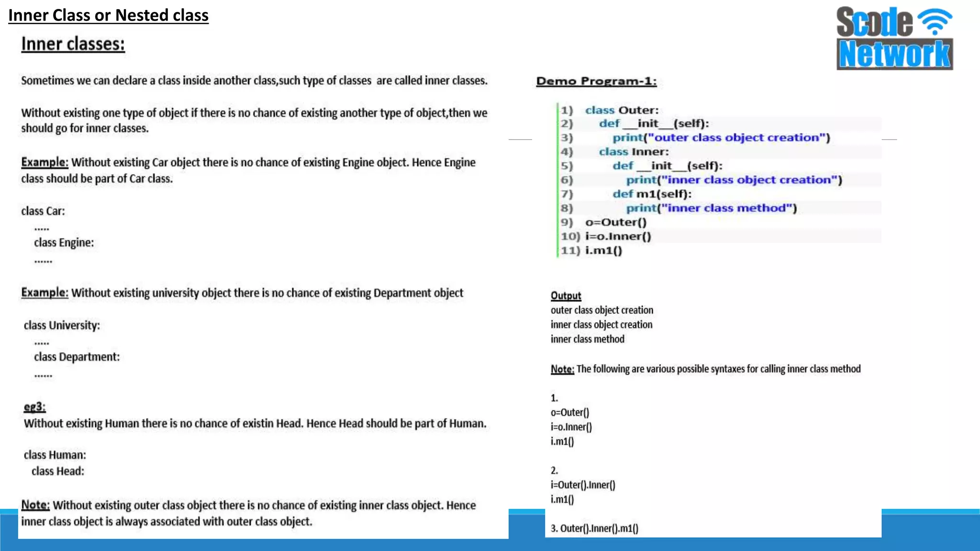Click output line 'inner class method'
The width and height of the screenshot is (980, 551).
pyautogui.click(x=587, y=339)
